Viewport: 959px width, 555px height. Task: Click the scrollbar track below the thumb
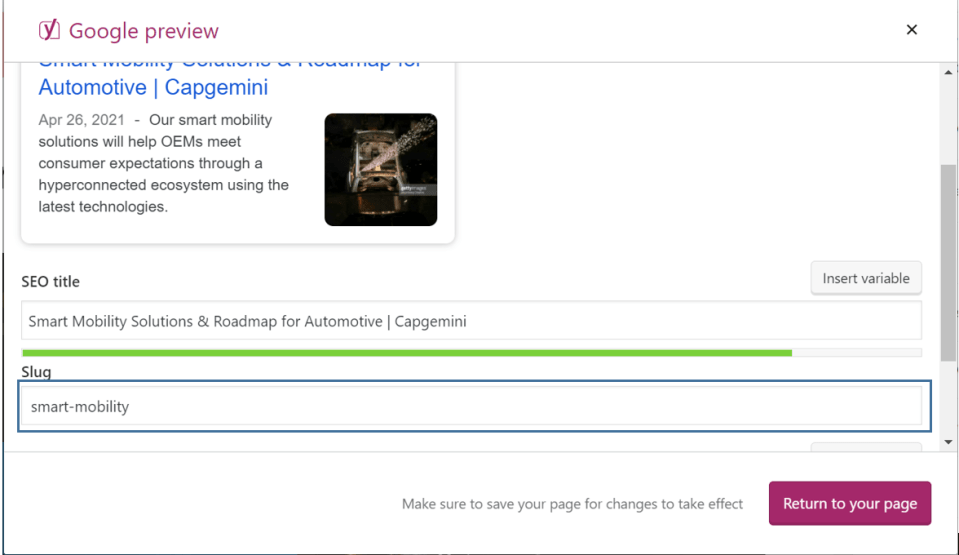(x=949, y=398)
